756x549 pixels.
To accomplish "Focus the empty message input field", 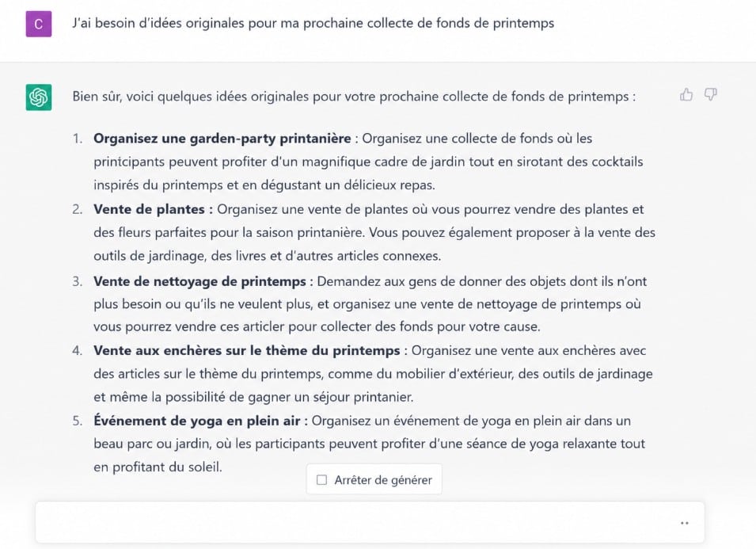I will (x=370, y=523).
